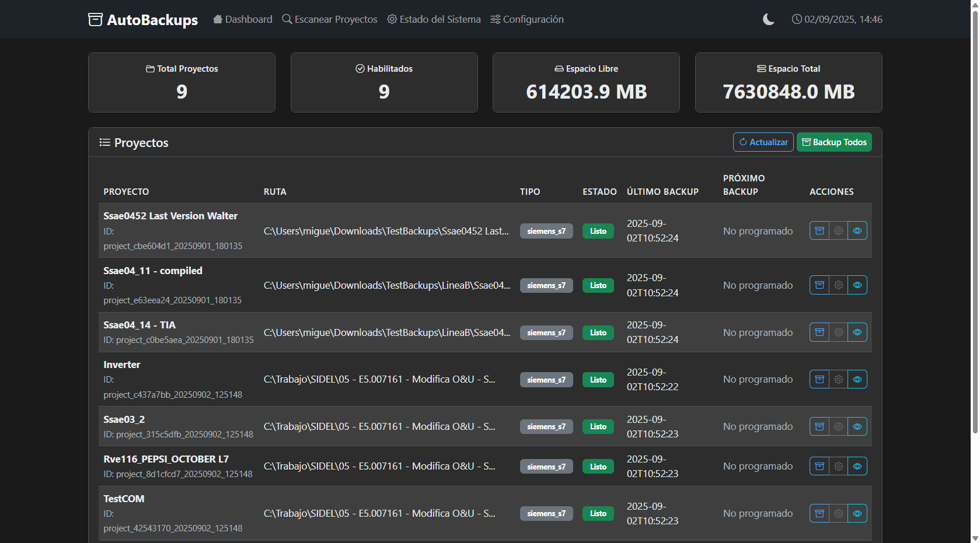This screenshot has width=980, height=543.
Task: Select the Inverter project name
Action: [x=122, y=365]
